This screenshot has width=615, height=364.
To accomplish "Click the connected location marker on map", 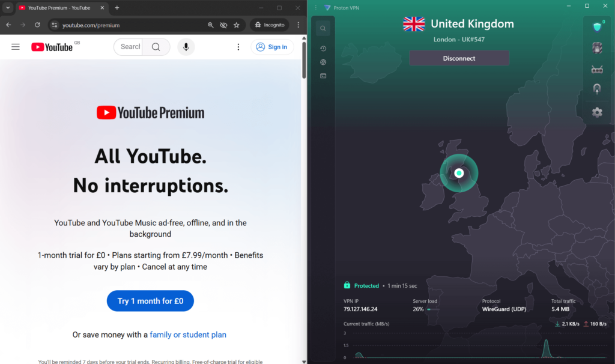I will 459,173.
